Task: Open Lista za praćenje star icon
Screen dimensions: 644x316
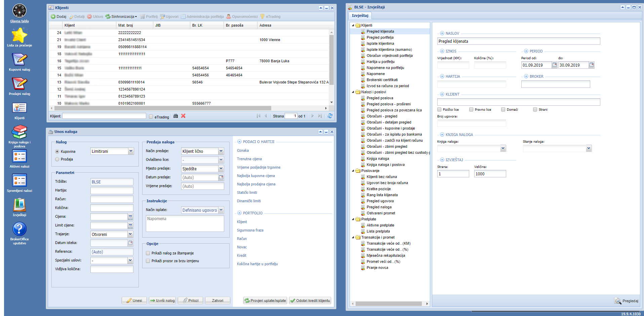Action: (19, 35)
